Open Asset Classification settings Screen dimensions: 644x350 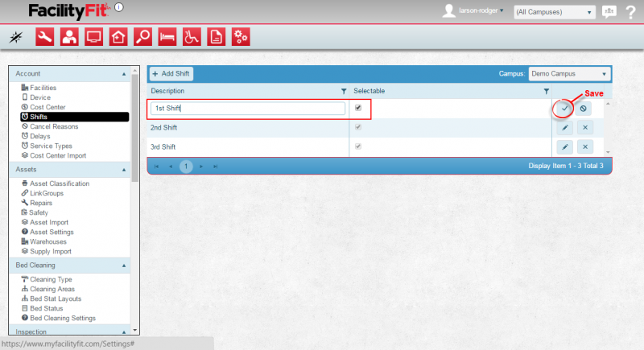coord(55,183)
